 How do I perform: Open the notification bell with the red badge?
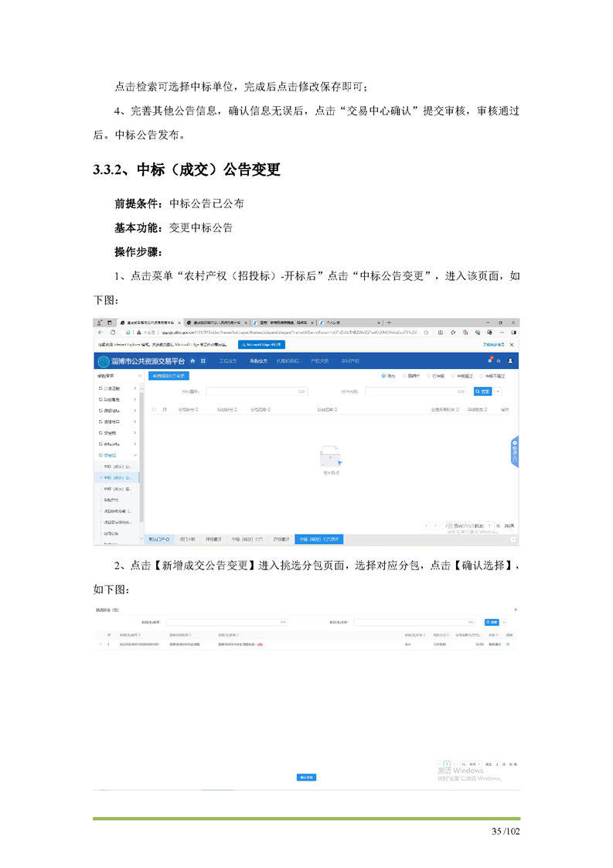pyautogui.click(x=489, y=361)
